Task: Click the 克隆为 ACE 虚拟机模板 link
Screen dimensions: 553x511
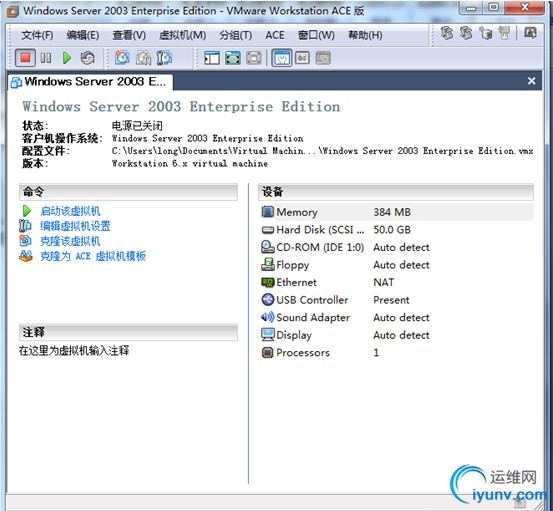Action: [93, 256]
